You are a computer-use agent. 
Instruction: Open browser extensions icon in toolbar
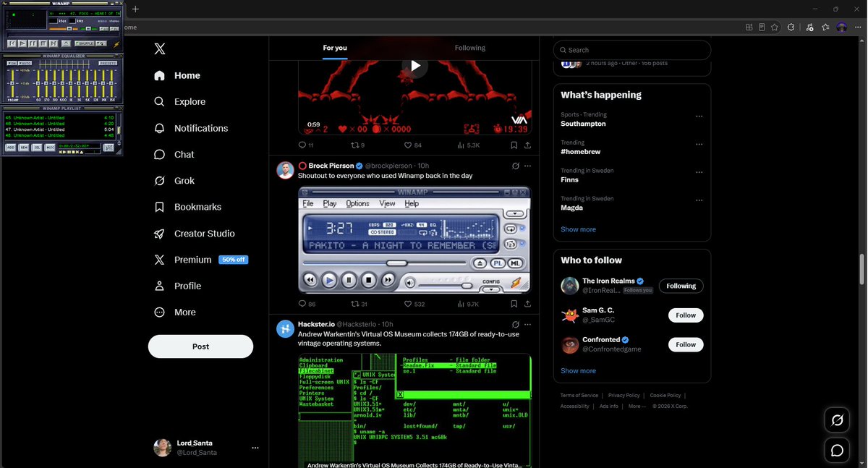(x=791, y=27)
